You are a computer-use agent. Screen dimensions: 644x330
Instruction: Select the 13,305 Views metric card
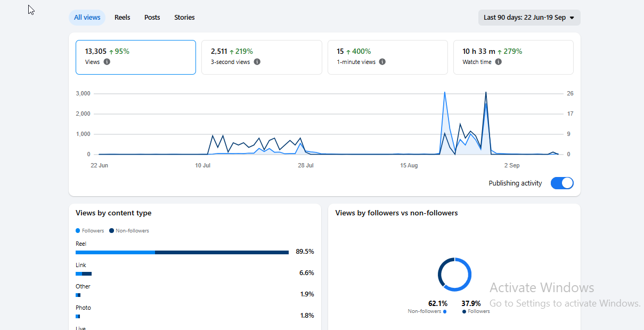coord(136,57)
